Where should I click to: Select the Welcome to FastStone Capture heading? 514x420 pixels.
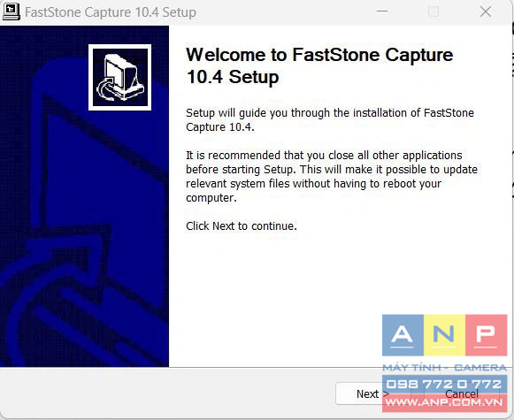319,65
